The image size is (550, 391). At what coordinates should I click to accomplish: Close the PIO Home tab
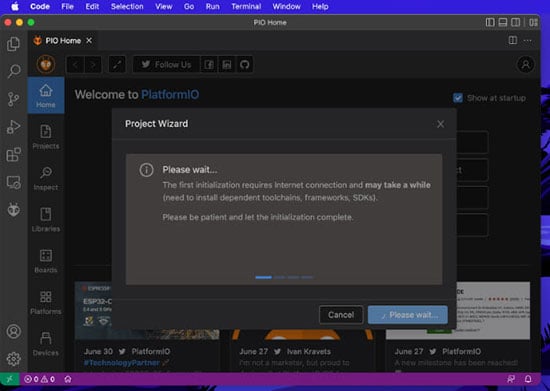89,40
